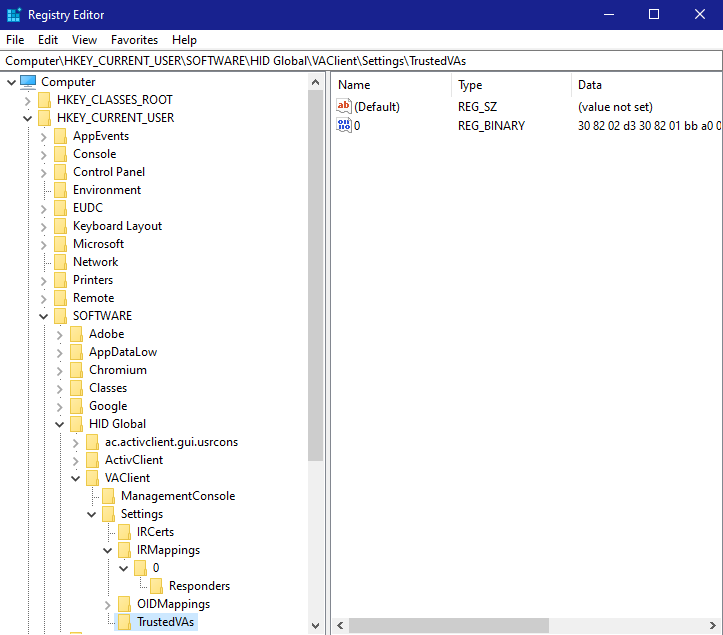Click the registry path address bar

[361, 61]
